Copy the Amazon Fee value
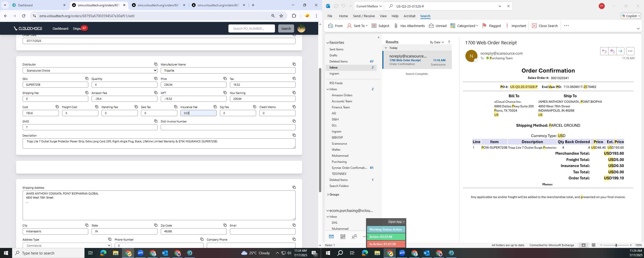The image size is (644, 258). pos(156,93)
